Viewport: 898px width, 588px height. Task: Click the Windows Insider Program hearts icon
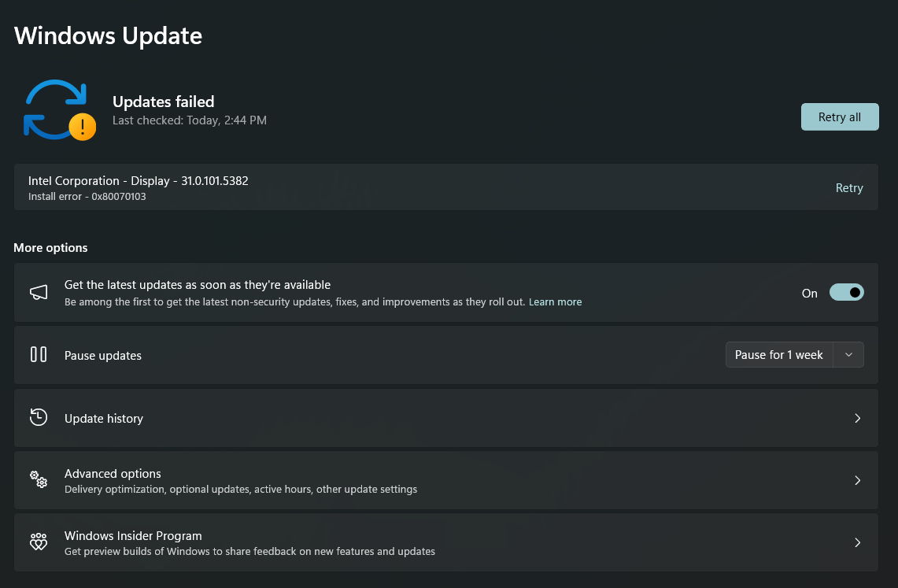39,542
